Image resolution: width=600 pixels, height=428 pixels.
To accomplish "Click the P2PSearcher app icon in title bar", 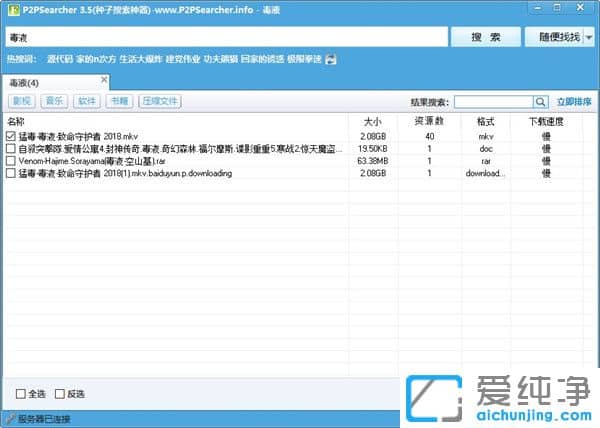I will [x=13, y=10].
